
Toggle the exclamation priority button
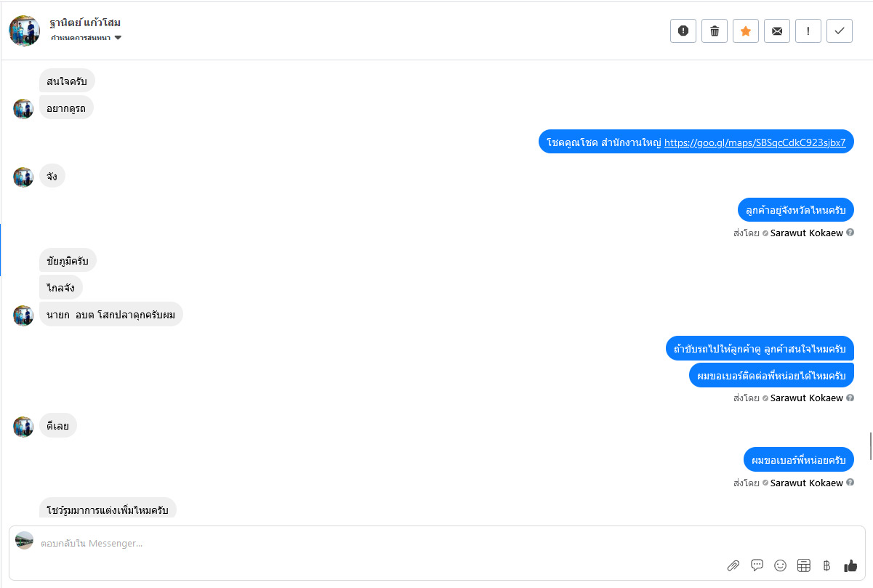(x=808, y=31)
